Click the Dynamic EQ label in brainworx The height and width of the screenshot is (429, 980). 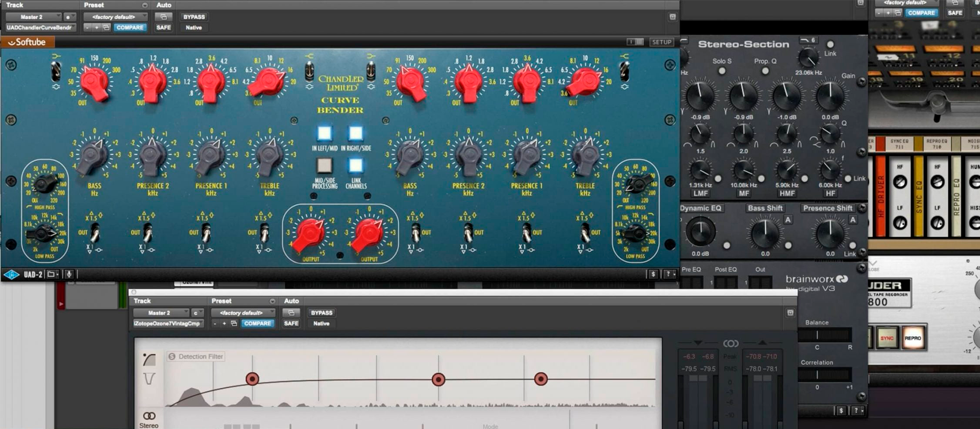tap(701, 208)
